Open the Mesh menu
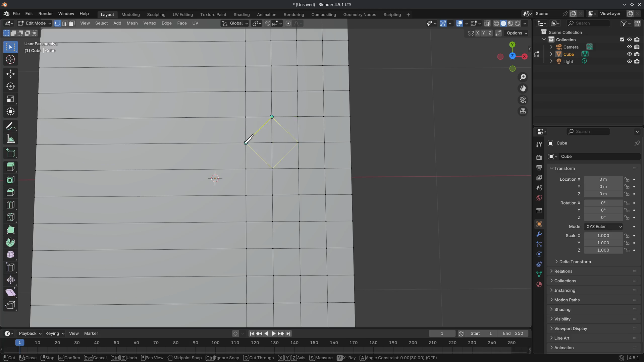 132,23
